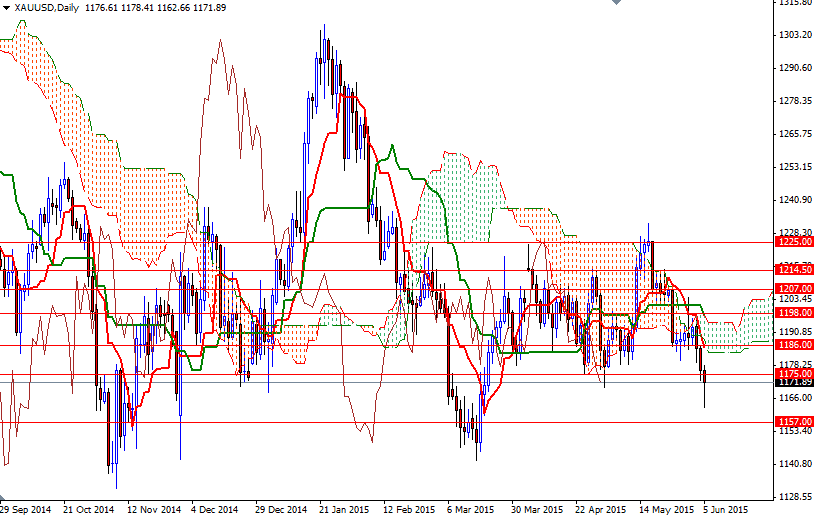This screenshot has width=814, height=516.
Task: Select the 1186.00 price level label
Action: pos(792,344)
